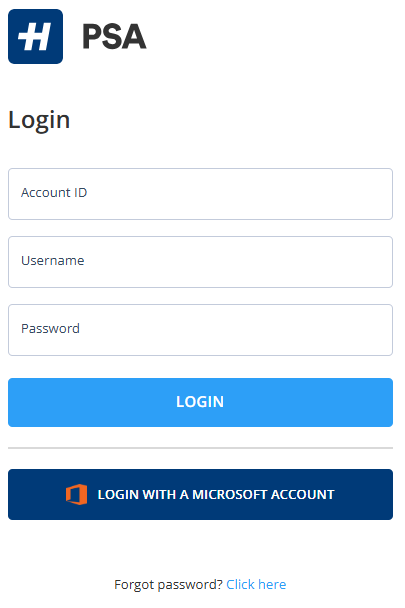Click the Account ID placeholder label
Viewport: 405px width, 608px height.
click(x=54, y=192)
